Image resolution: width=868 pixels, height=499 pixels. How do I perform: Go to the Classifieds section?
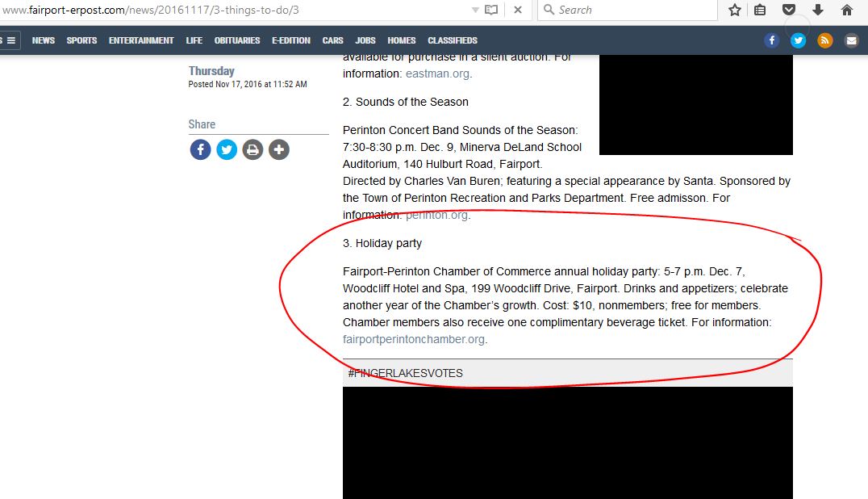pyautogui.click(x=453, y=40)
